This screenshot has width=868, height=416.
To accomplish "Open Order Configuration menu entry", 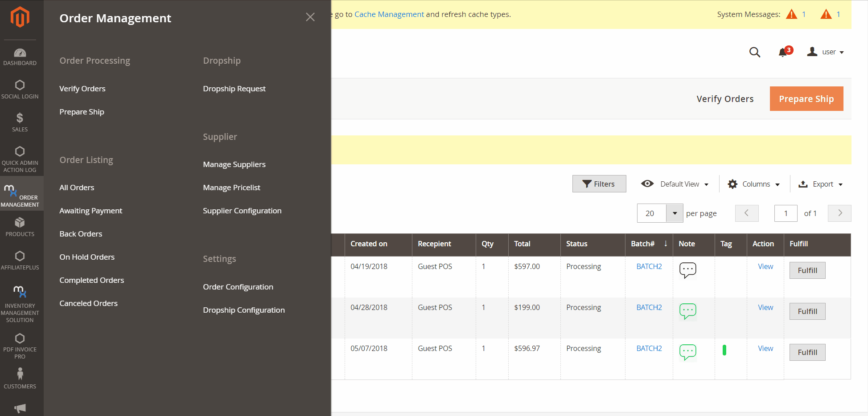I will [238, 287].
